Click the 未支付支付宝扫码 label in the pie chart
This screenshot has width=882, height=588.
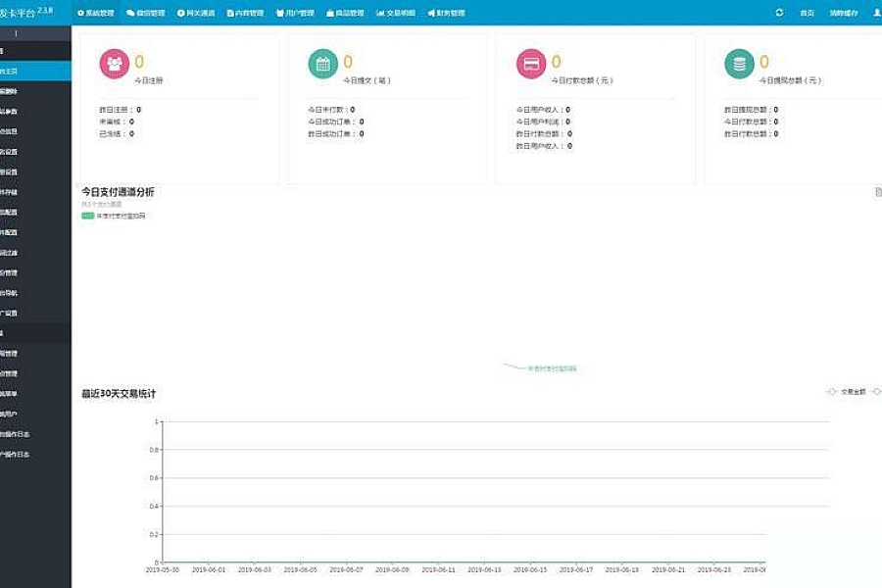[x=552, y=369]
